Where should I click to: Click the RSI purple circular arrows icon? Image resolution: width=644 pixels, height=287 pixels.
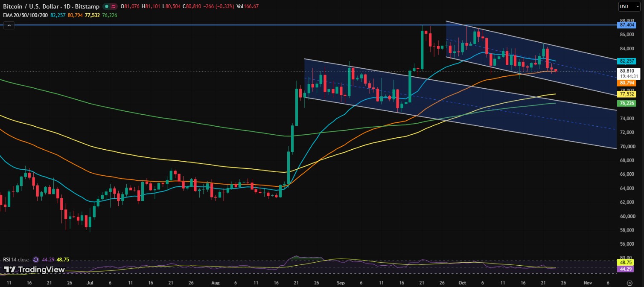click(36, 259)
